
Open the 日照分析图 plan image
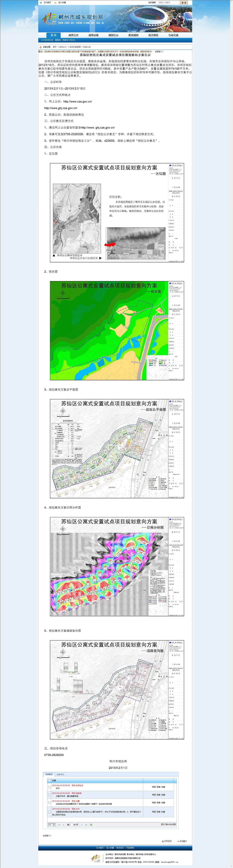(117, 567)
